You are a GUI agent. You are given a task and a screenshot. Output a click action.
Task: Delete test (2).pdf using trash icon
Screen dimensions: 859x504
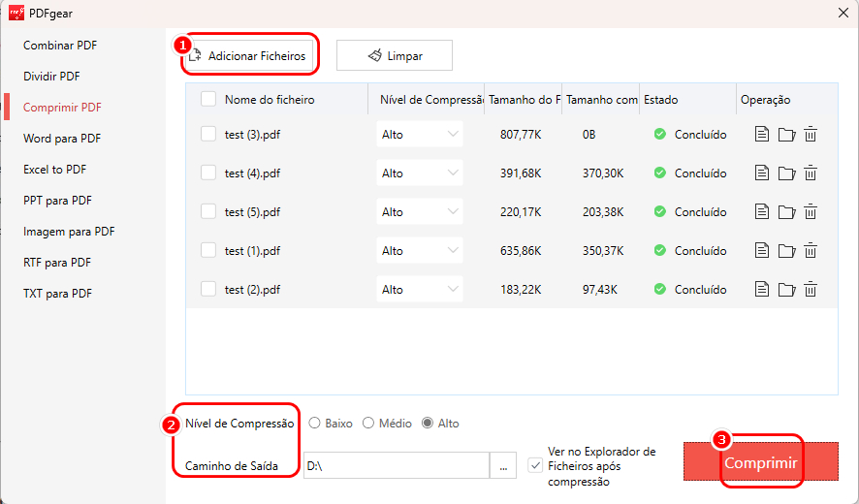(811, 290)
